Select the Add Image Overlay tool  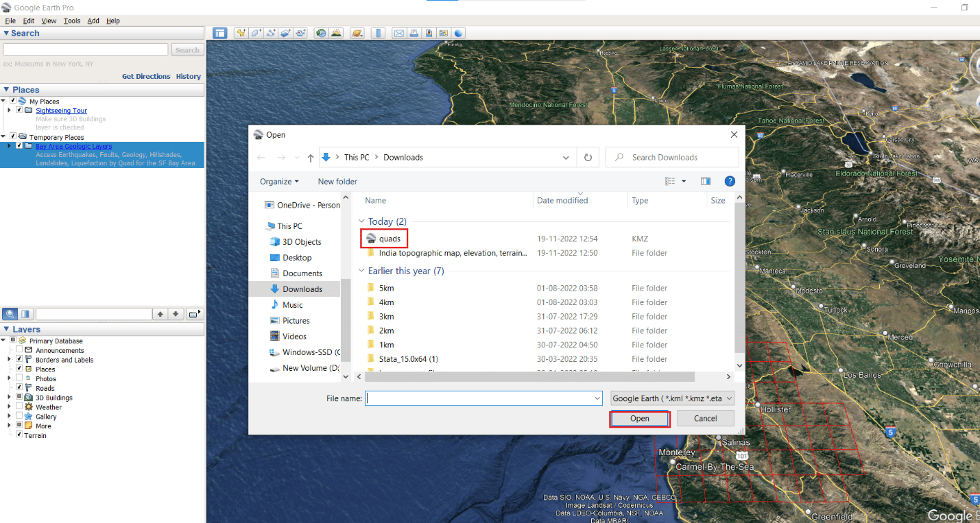point(286,33)
